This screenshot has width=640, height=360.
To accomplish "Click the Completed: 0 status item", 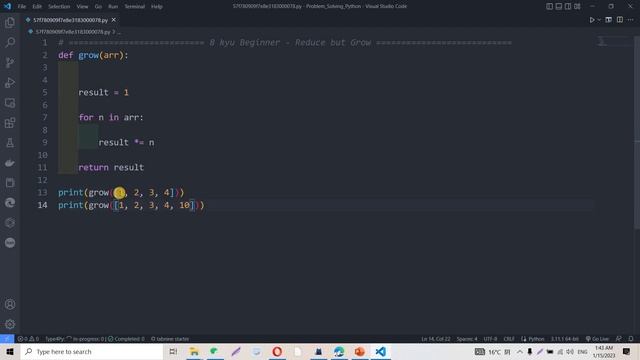I will (127, 339).
